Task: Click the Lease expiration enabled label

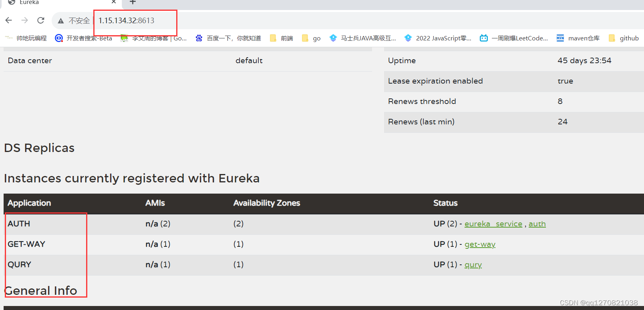Action: (x=435, y=81)
